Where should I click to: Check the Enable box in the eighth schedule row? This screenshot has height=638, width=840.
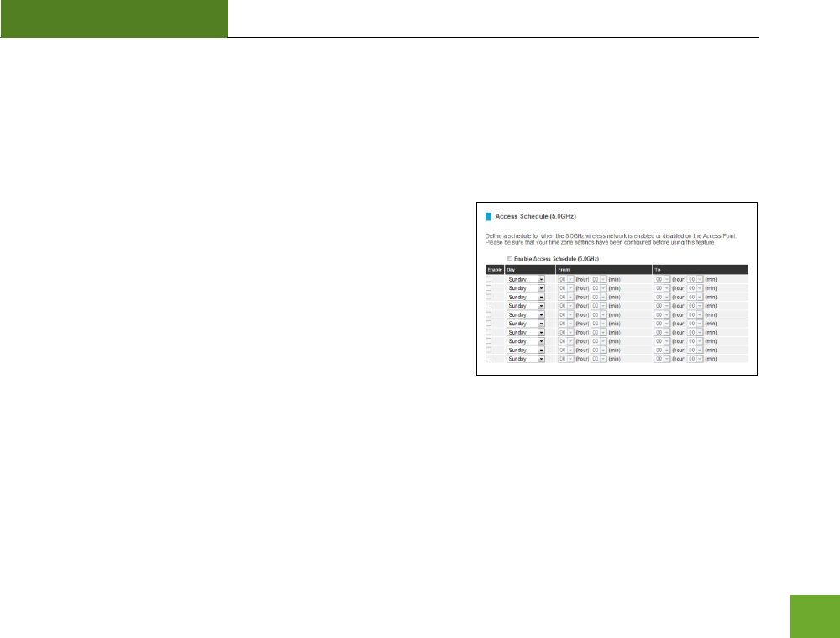[489, 341]
